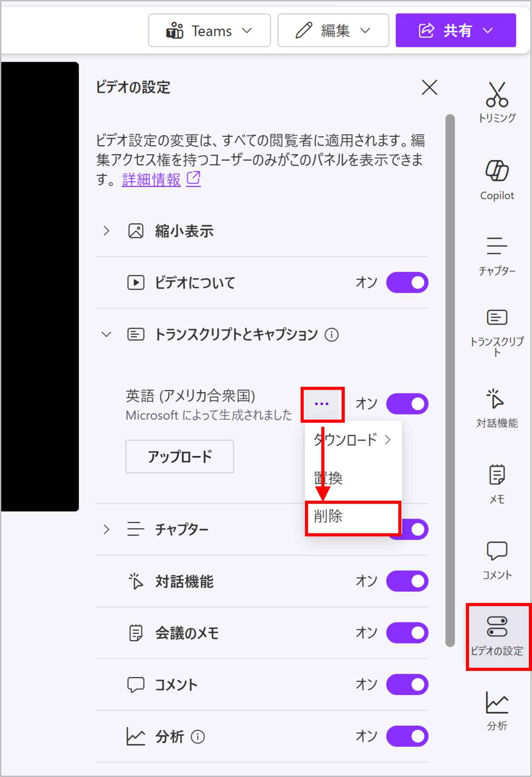Open the Teams dropdown
532x777 pixels.
(x=209, y=30)
